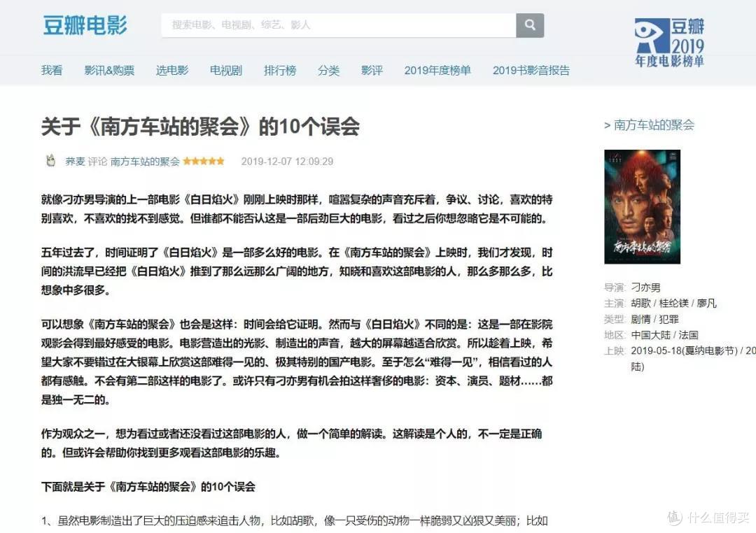Click the numbered item starting 1、虽然电影制造出了
Image resolution: width=756 pixels, height=533 pixels.
295,521
